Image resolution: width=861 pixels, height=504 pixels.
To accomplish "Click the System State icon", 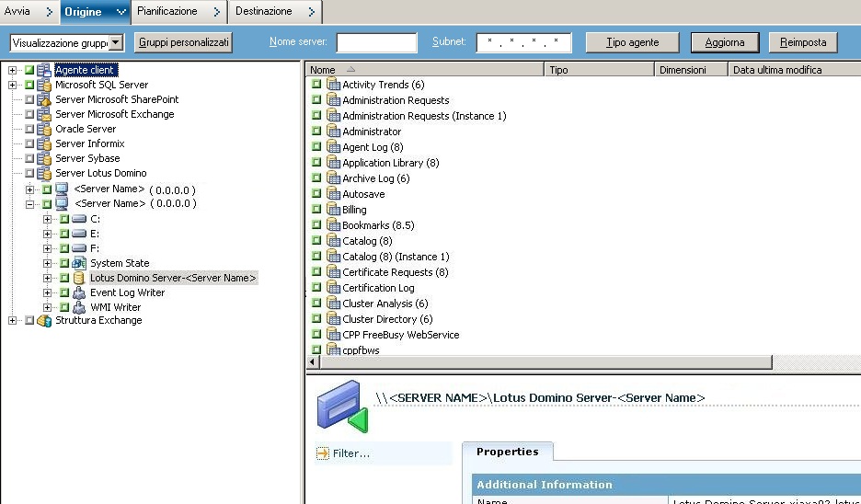I will (79, 263).
